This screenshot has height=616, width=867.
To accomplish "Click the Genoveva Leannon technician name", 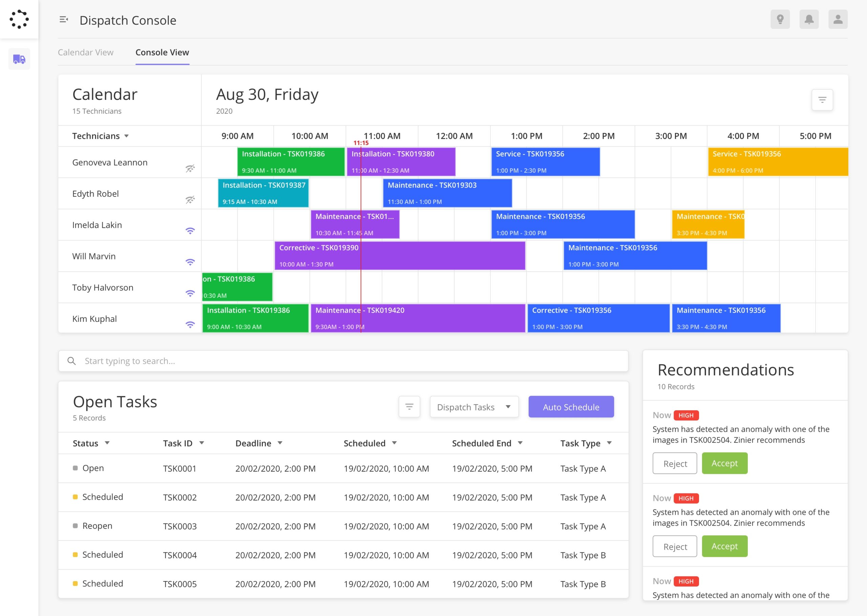I will click(110, 162).
